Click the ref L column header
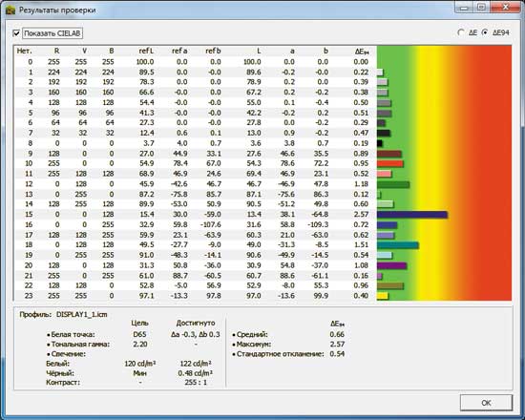 pyautogui.click(x=146, y=51)
